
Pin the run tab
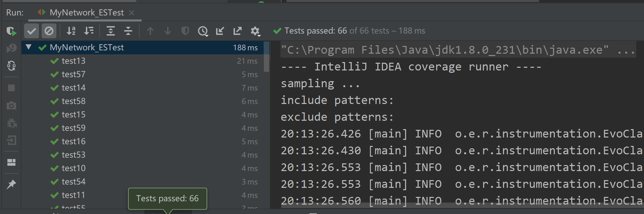[11, 184]
